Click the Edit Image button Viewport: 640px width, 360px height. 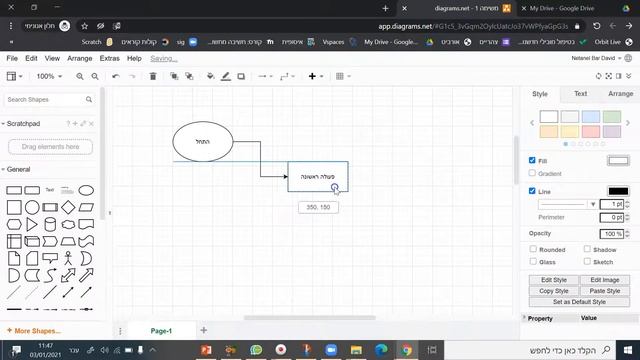point(604,280)
